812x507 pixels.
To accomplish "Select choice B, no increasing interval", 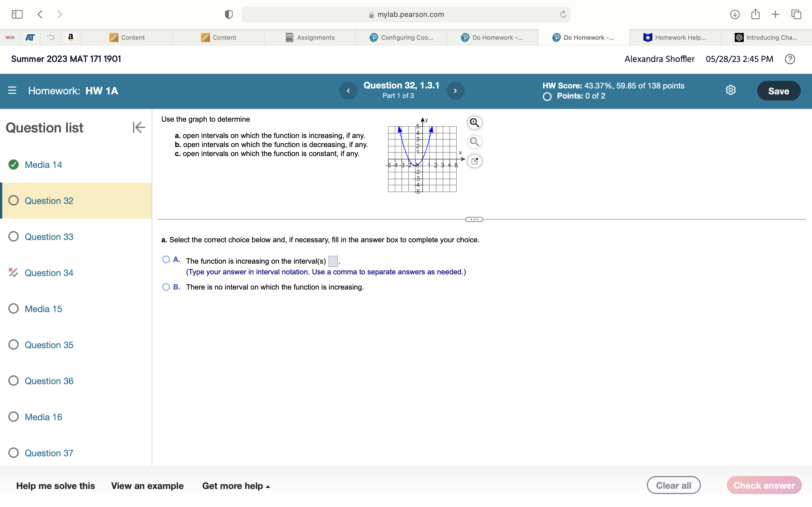I will click(166, 287).
